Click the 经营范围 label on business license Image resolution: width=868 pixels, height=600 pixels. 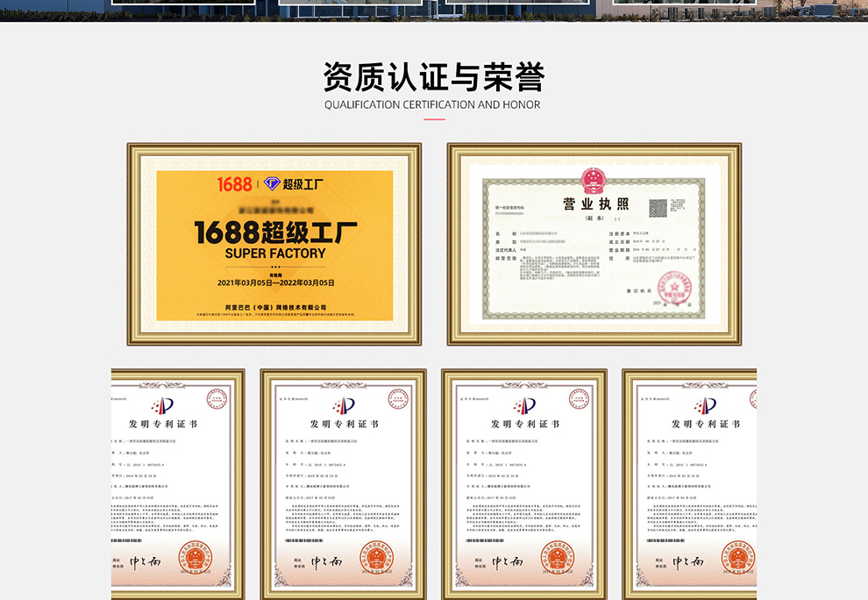506,258
